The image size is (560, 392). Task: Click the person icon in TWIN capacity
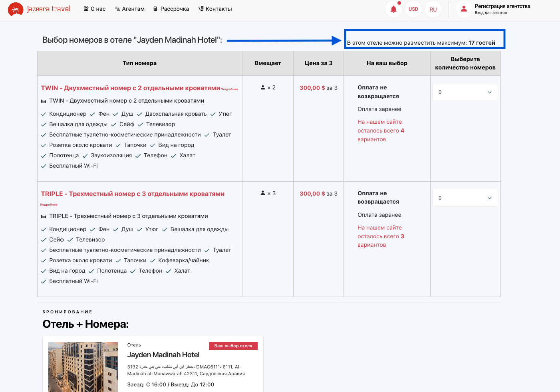point(263,87)
